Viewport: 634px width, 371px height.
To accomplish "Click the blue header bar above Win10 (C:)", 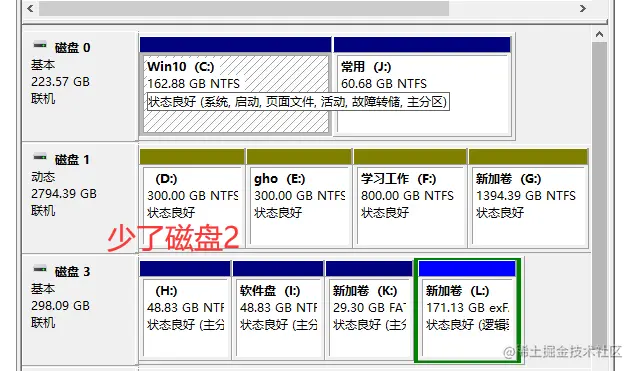I will (x=236, y=44).
